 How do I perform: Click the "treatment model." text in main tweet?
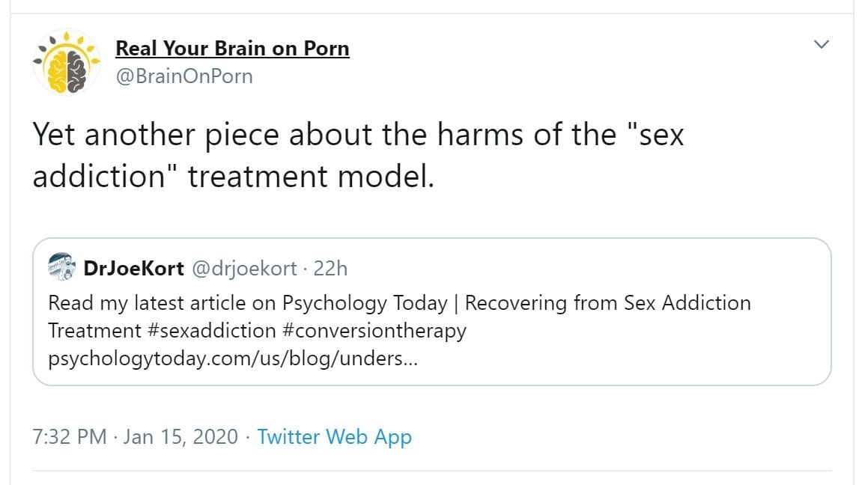coord(310,176)
